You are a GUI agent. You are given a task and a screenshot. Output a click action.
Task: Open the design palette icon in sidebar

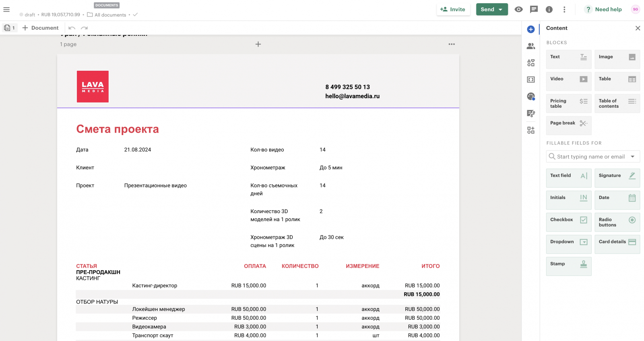coord(531,97)
